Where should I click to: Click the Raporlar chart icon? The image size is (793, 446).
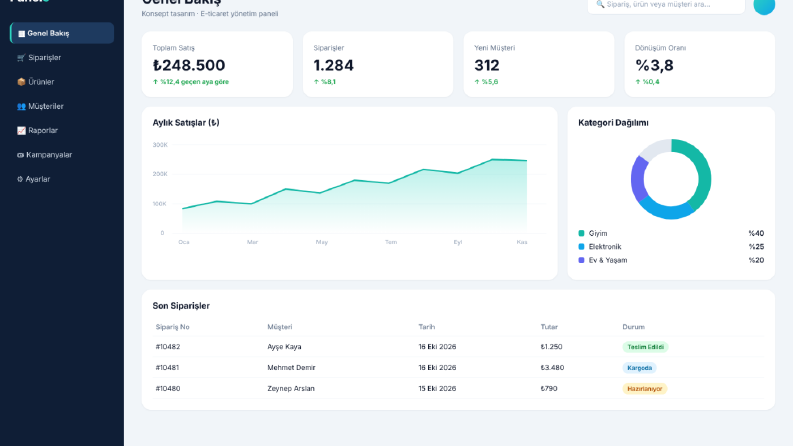[x=21, y=130]
